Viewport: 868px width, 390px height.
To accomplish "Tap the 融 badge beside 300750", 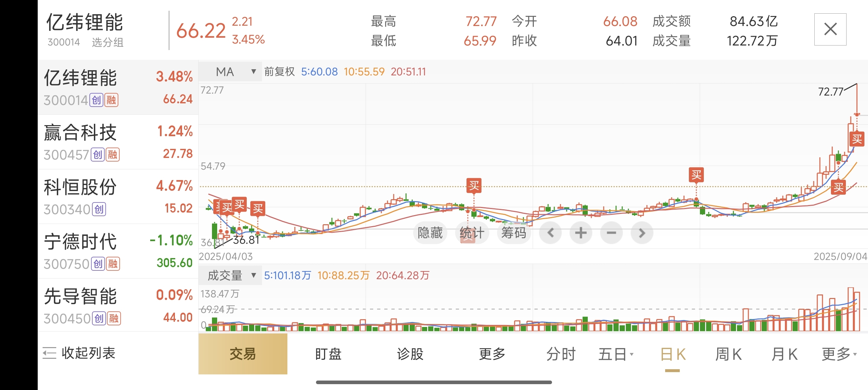I will [113, 264].
